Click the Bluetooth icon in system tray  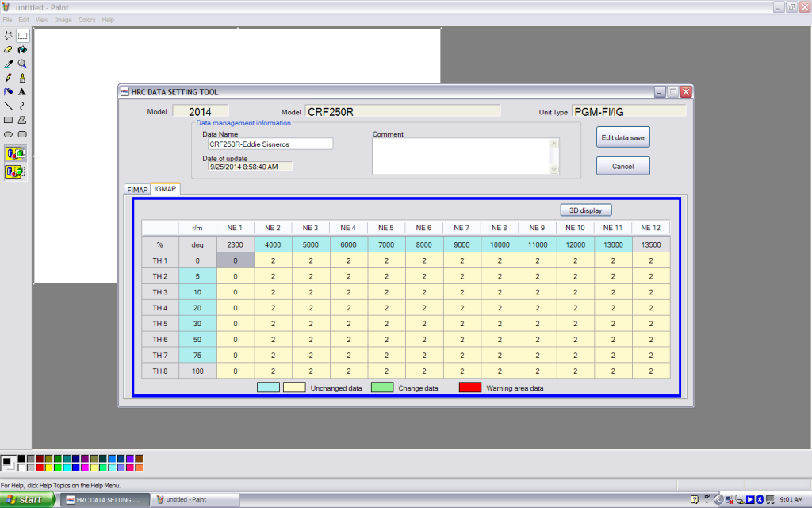760,500
